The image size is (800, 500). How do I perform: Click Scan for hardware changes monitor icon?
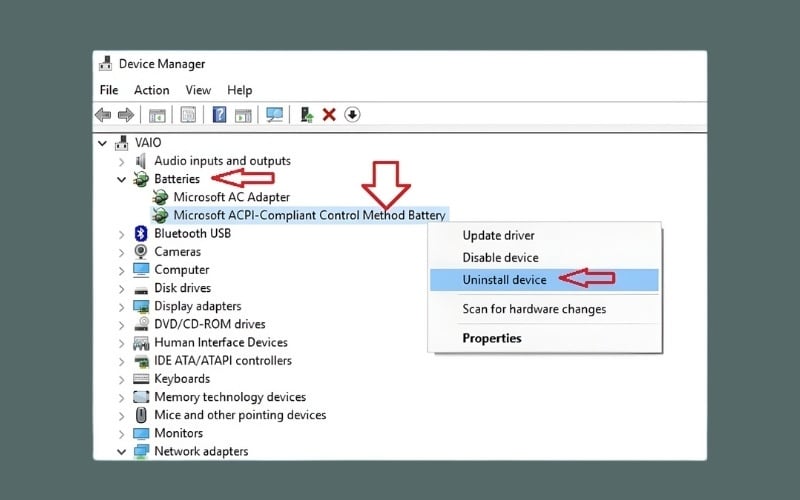275,115
